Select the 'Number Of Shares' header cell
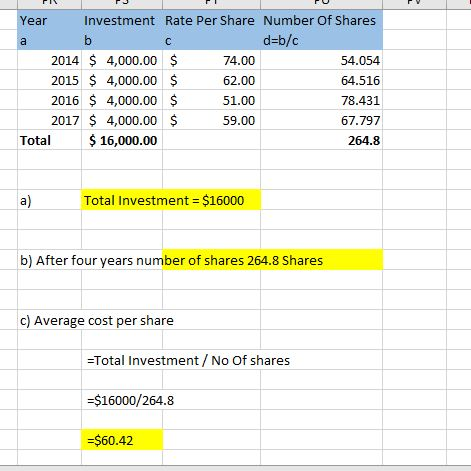Screen dimensions: 471x471 321,20
